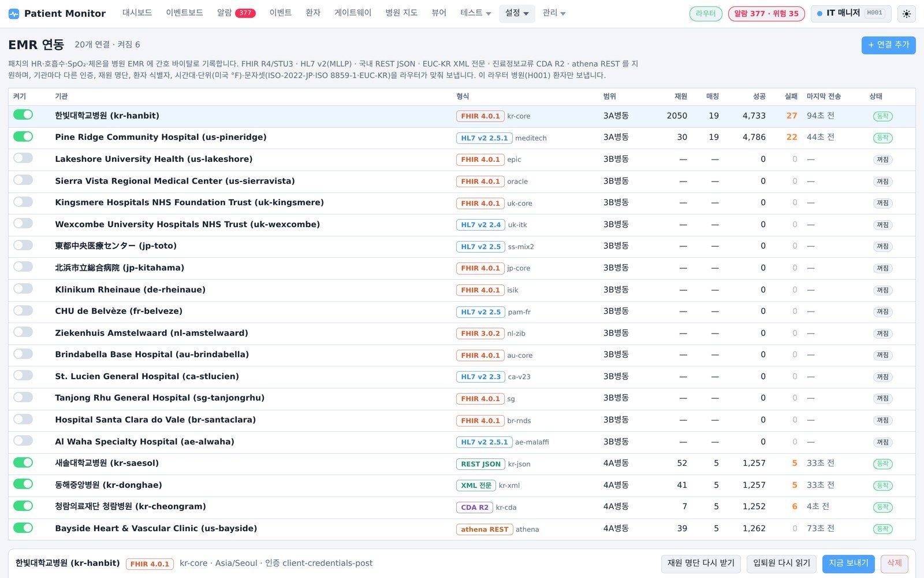Click the 입퇴원 다시 읽기 button

point(781,564)
